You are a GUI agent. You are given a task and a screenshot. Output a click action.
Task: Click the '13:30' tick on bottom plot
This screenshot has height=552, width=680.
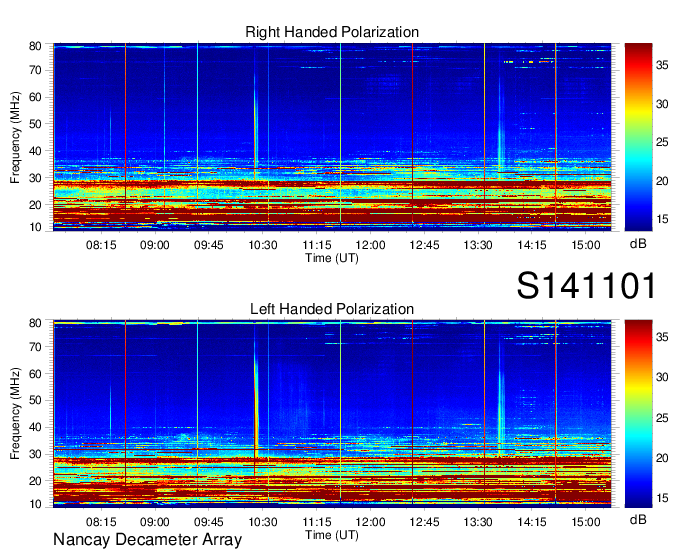coord(478,522)
